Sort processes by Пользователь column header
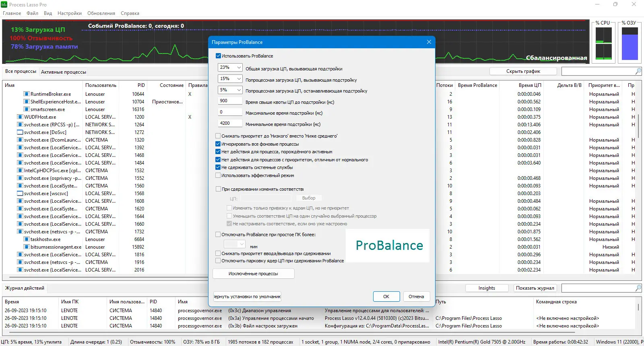Image resolution: width=644 pixels, height=346 pixels. [x=101, y=85]
